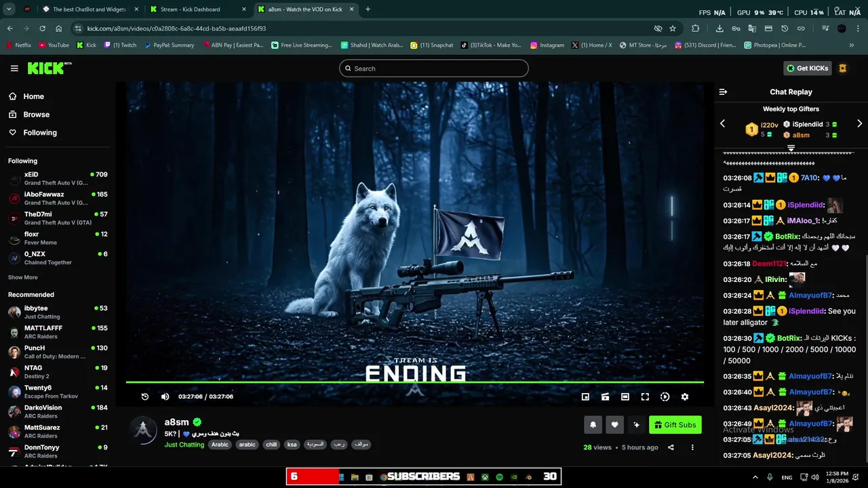Open the Chrome extensions puzzle icon

(696, 28)
